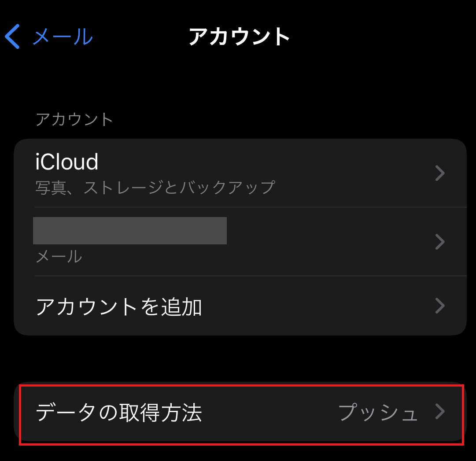Tap the blue back chevron icon
Screen dimensions: 476x461
[12, 37]
